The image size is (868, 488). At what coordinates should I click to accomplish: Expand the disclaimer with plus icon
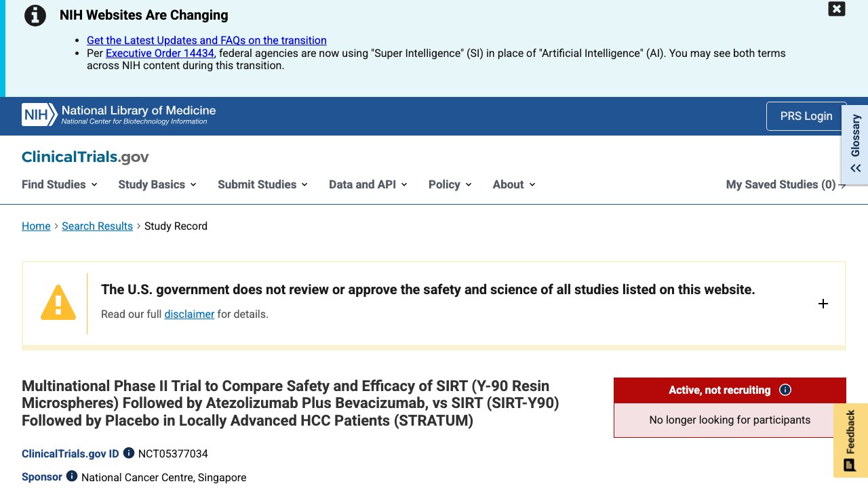point(823,304)
